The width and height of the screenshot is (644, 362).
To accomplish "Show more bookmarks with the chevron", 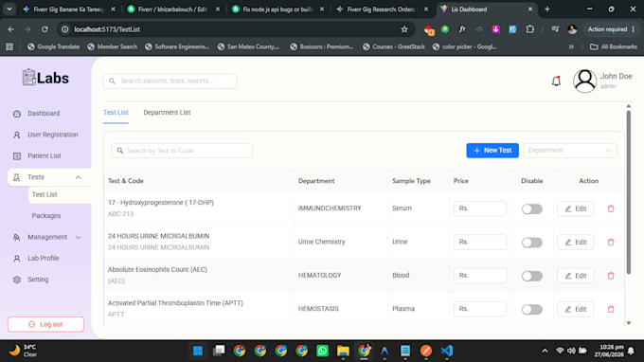I will point(571,46).
